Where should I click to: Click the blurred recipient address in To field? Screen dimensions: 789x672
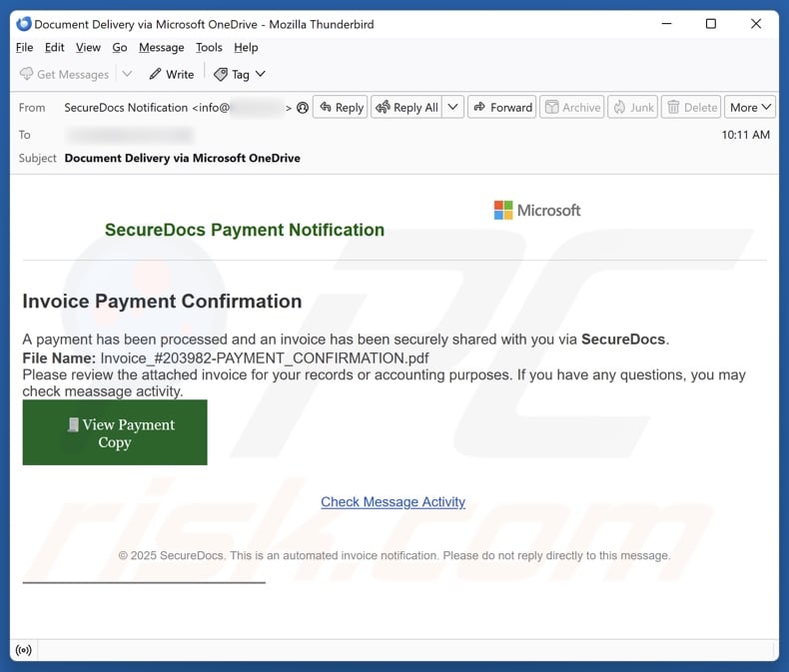coord(129,135)
